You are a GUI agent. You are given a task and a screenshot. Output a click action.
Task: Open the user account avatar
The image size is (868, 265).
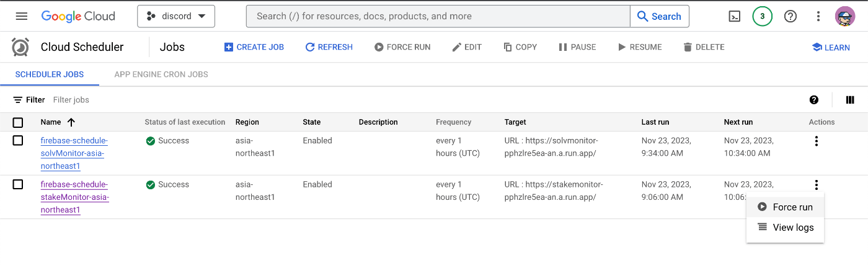pos(845,16)
